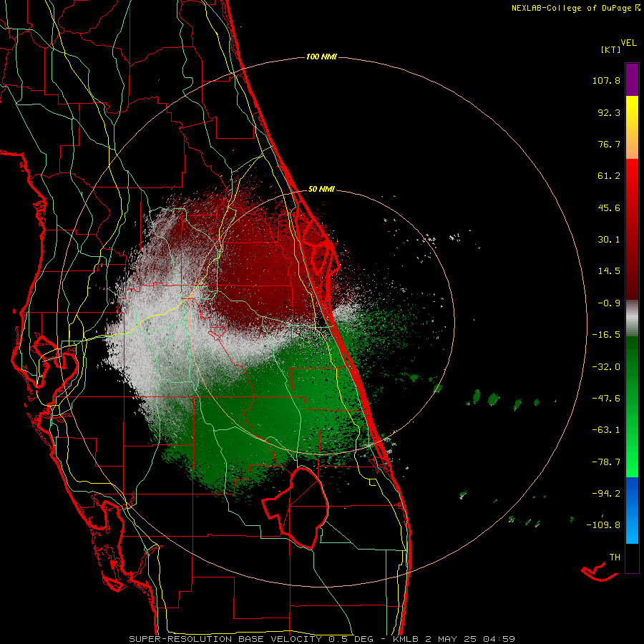Pick the purple segment of color bar

click(x=632, y=79)
